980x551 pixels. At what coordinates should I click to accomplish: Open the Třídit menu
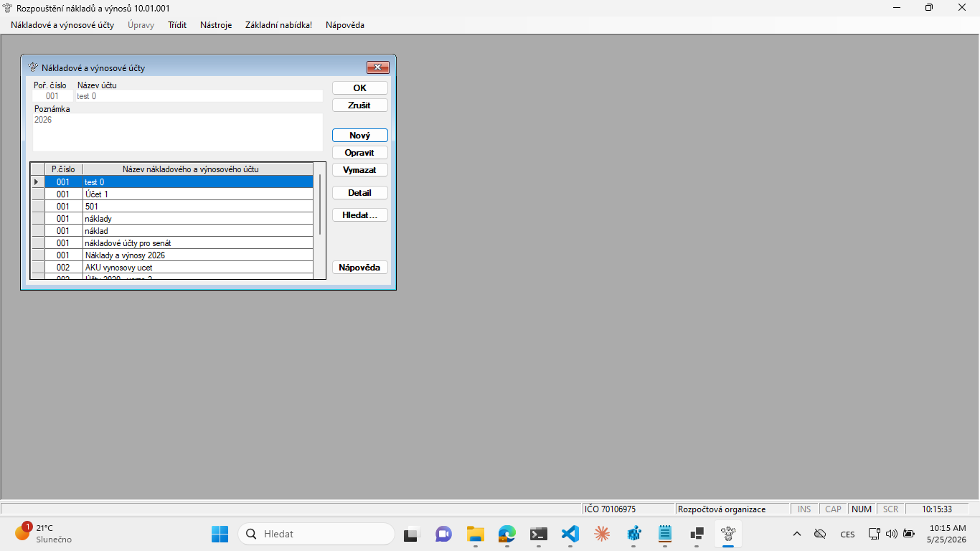pos(177,25)
